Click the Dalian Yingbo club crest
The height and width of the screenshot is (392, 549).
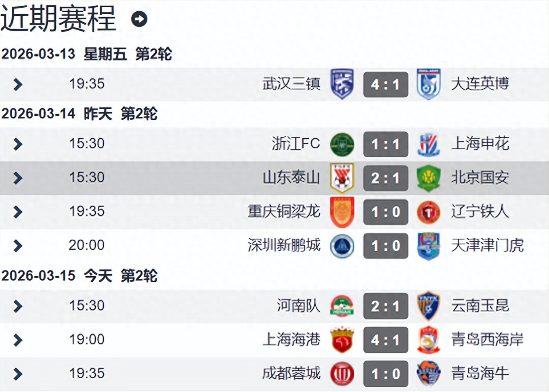(x=428, y=84)
